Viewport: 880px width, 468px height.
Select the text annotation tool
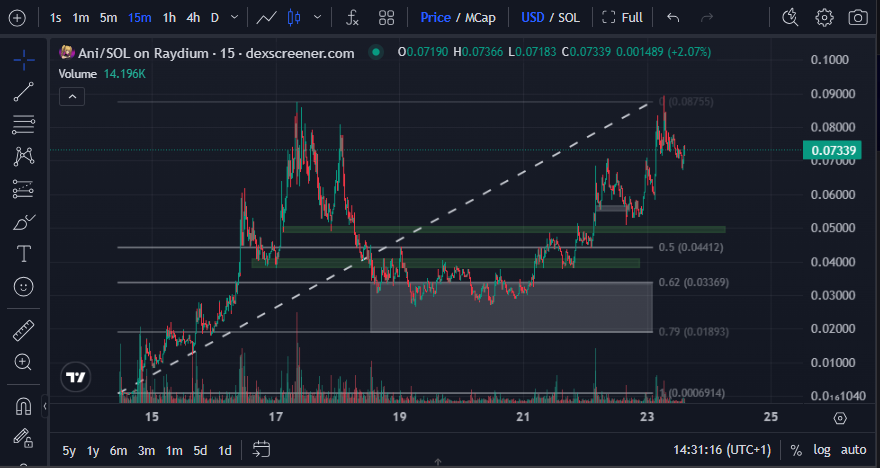pyautogui.click(x=24, y=254)
